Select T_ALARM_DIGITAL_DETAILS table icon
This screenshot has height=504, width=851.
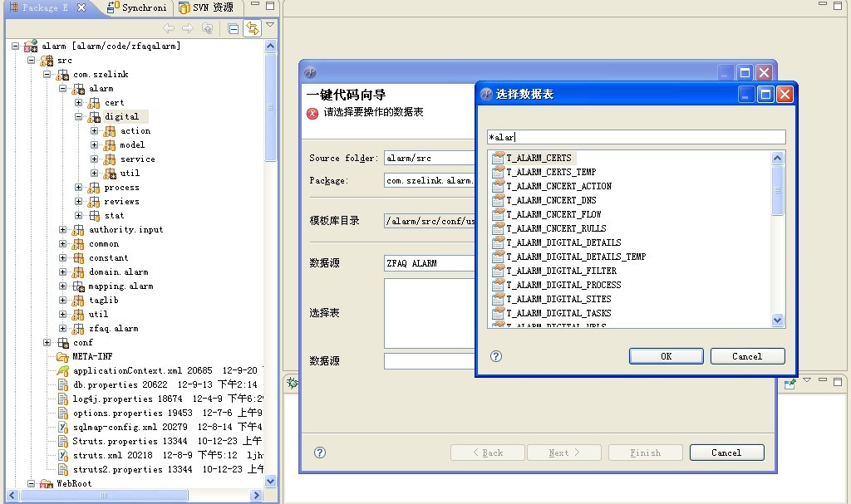coord(498,242)
